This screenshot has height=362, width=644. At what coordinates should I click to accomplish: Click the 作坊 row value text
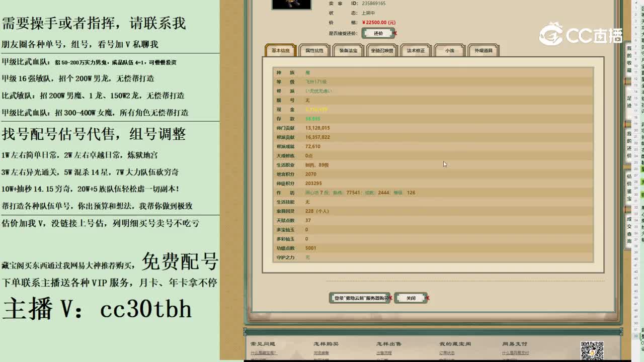360,193
